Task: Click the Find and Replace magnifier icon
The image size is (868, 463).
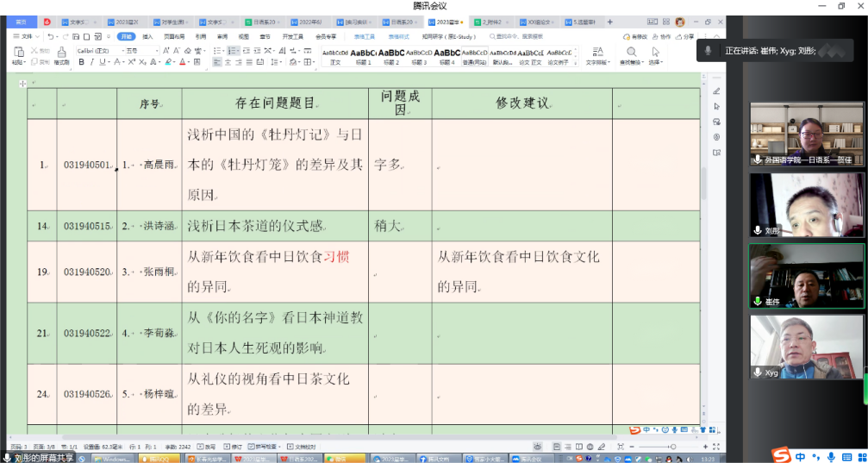Action: click(631, 53)
